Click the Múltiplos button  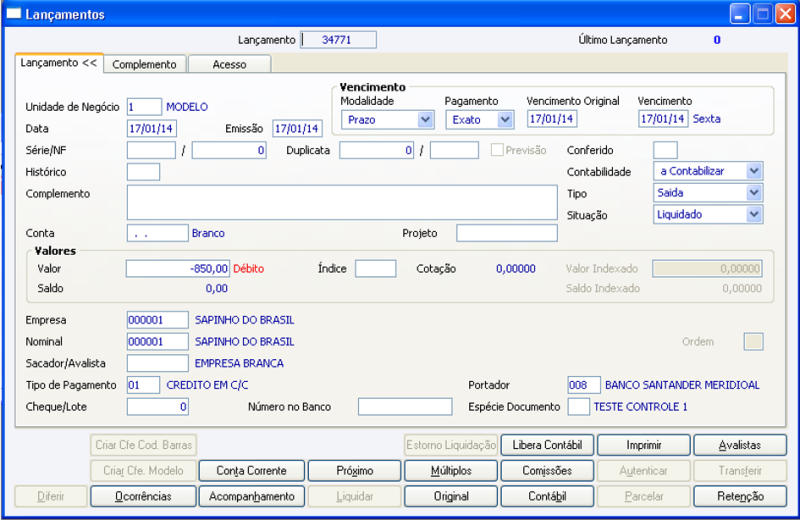[x=451, y=471]
